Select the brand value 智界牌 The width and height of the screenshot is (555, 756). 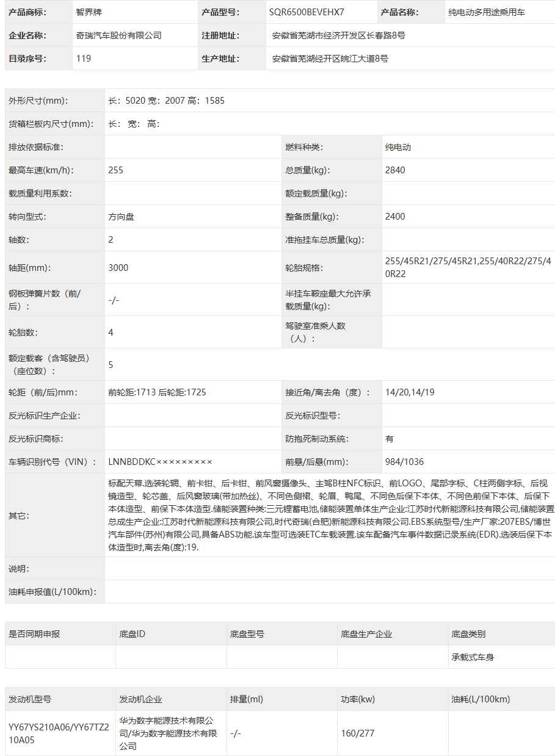point(89,12)
